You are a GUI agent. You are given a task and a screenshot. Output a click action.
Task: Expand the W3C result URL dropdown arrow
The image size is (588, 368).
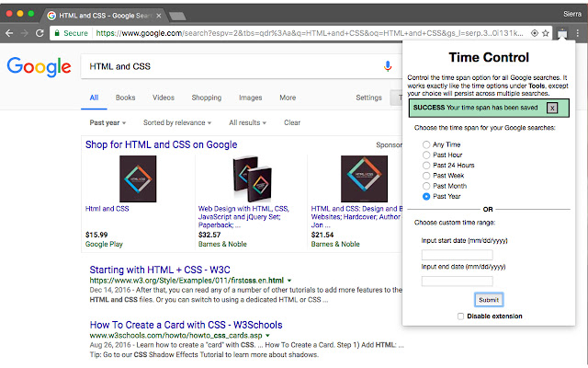tap(289, 281)
